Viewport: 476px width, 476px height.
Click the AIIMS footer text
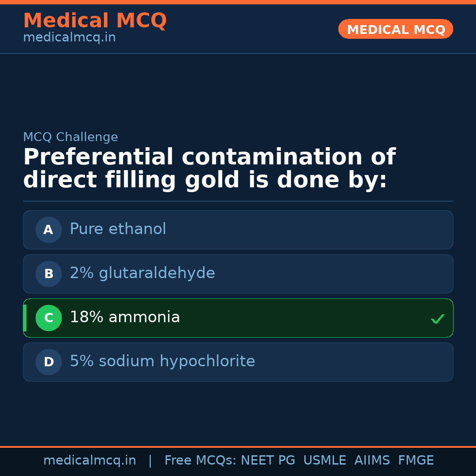(372, 461)
